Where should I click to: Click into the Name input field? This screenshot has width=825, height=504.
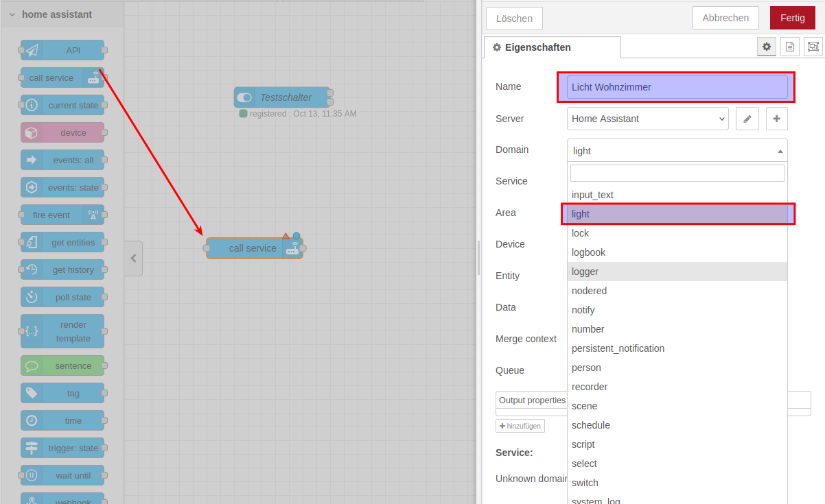(x=677, y=87)
